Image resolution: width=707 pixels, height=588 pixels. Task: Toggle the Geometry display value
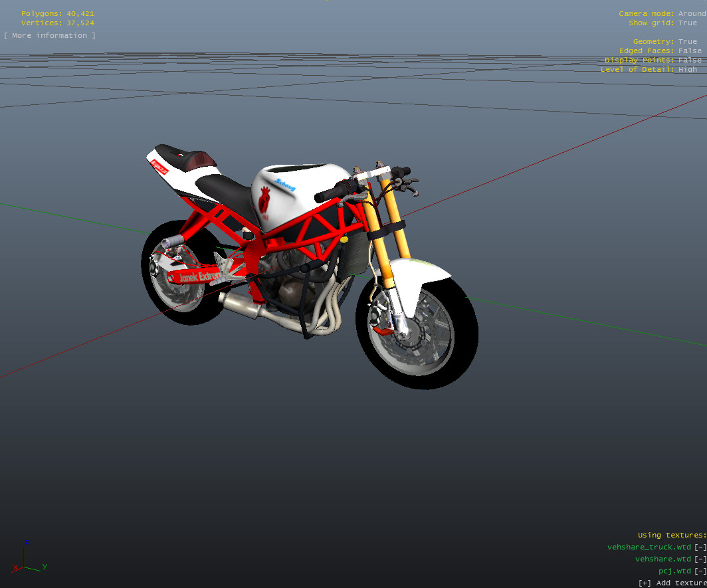tap(688, 41)
